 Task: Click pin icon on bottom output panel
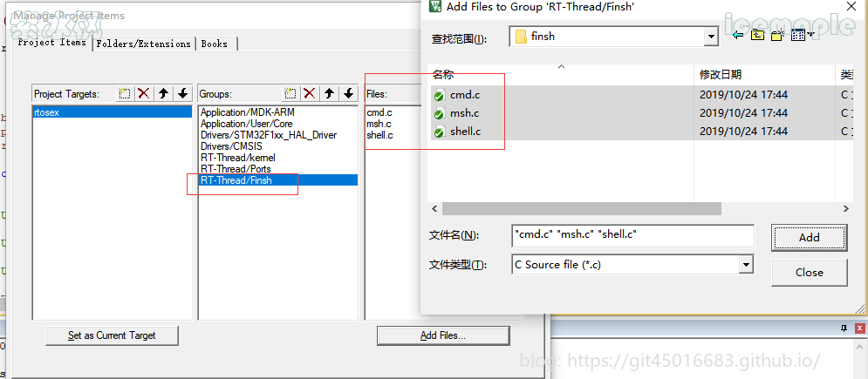pyautogui.click(x=844, y=328)
